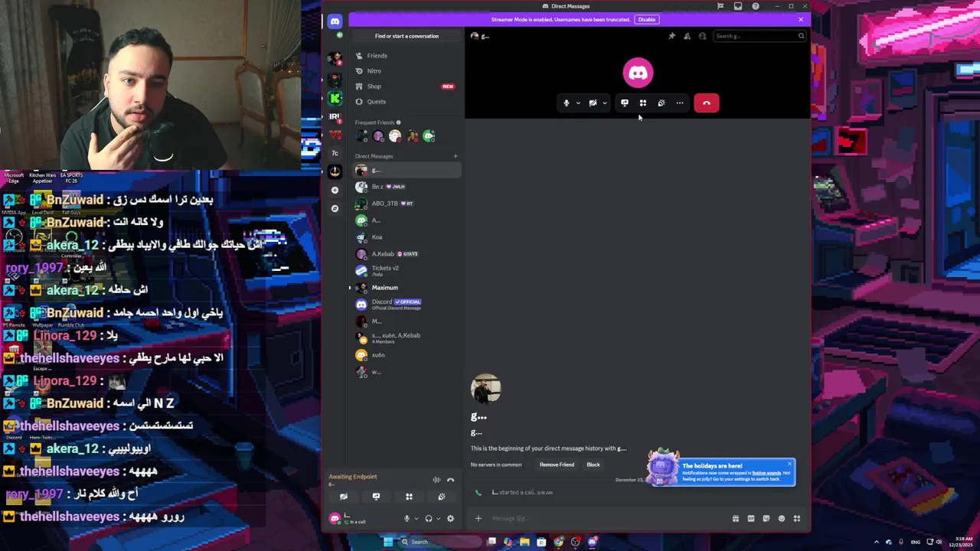
Task: Close the holidays notification popup
Action: (x=789, y=464)
